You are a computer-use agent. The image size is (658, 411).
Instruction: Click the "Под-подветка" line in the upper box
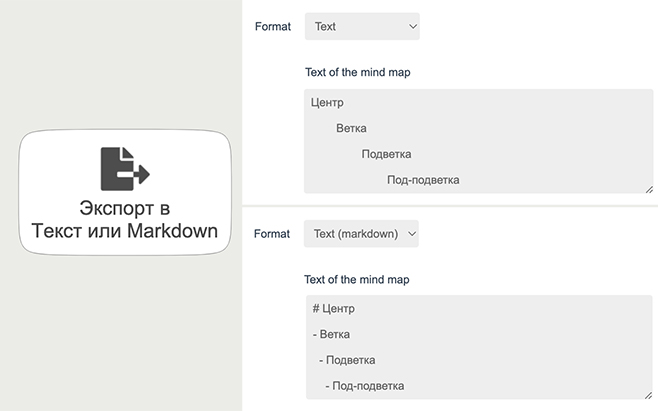pyautogui.click(x=423, y=180)
